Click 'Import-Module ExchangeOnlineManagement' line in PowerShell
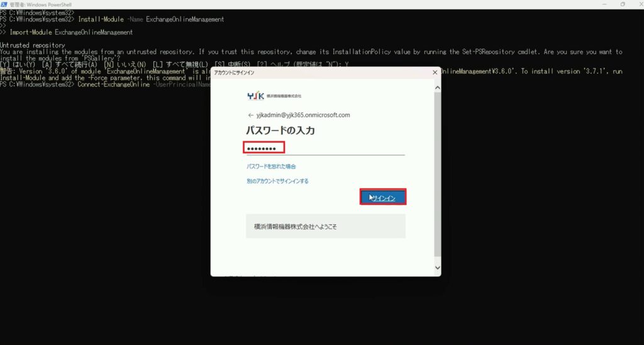 [x=71, y=33]
